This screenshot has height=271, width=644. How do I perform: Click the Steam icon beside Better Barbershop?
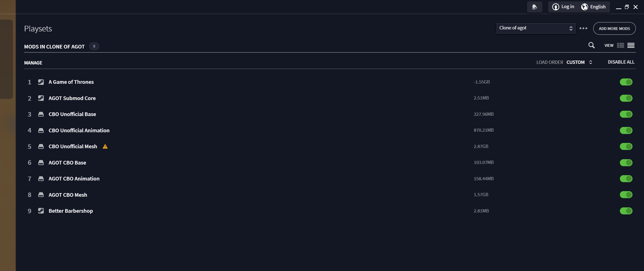click(41, 211)
